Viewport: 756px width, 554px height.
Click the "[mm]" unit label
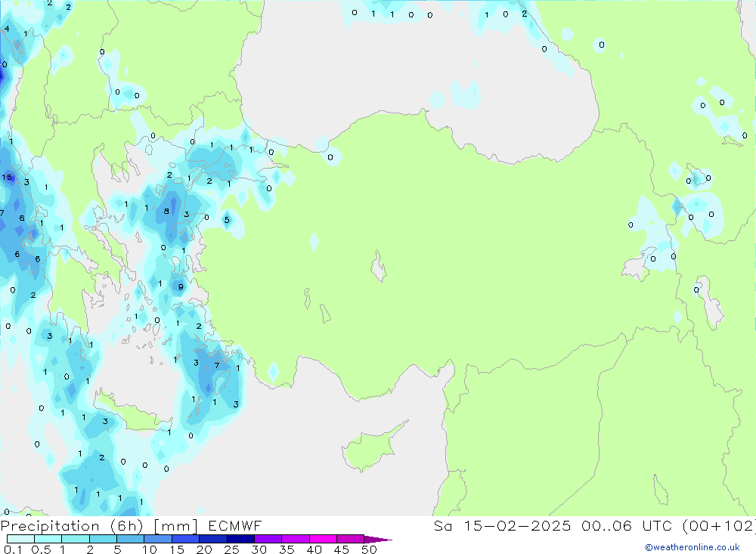coord(176,526)
